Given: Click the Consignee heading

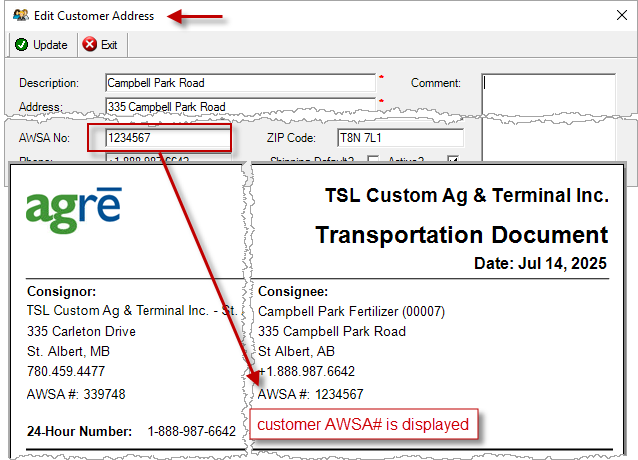Looking at the screenshot, I should [x=293, y=292].
